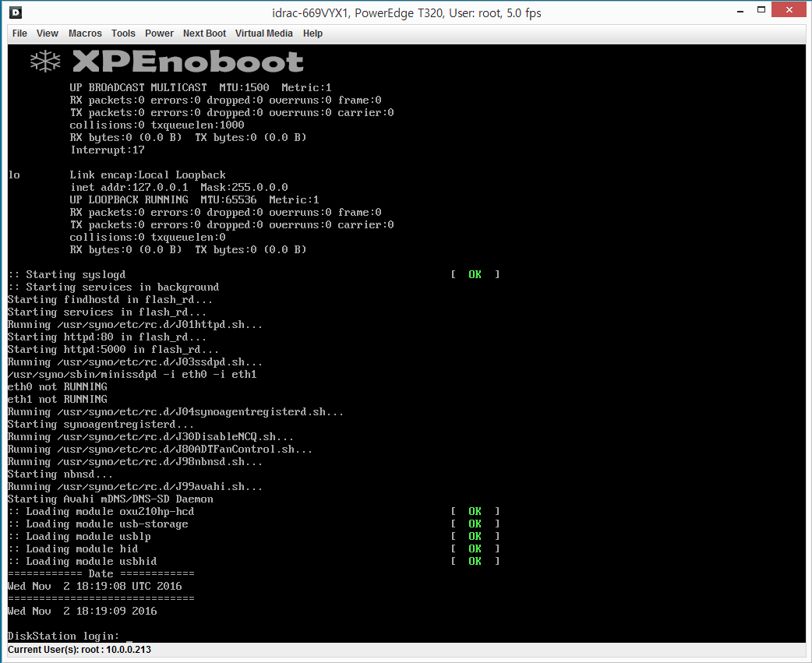Click 'collisions:0 txqueuelen:1000' line

[157, 125]
